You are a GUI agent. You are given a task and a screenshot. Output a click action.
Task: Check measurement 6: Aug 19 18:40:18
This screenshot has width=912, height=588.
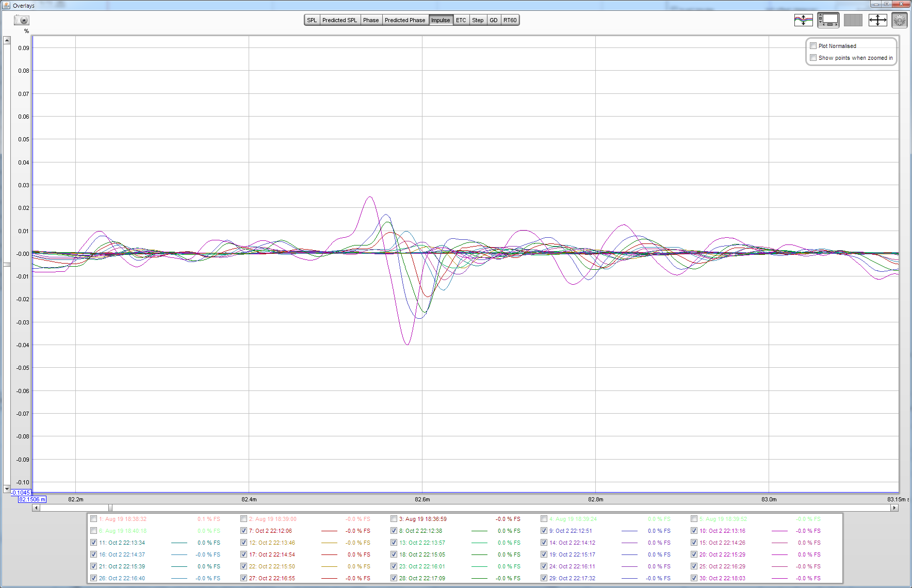point(93,531)
